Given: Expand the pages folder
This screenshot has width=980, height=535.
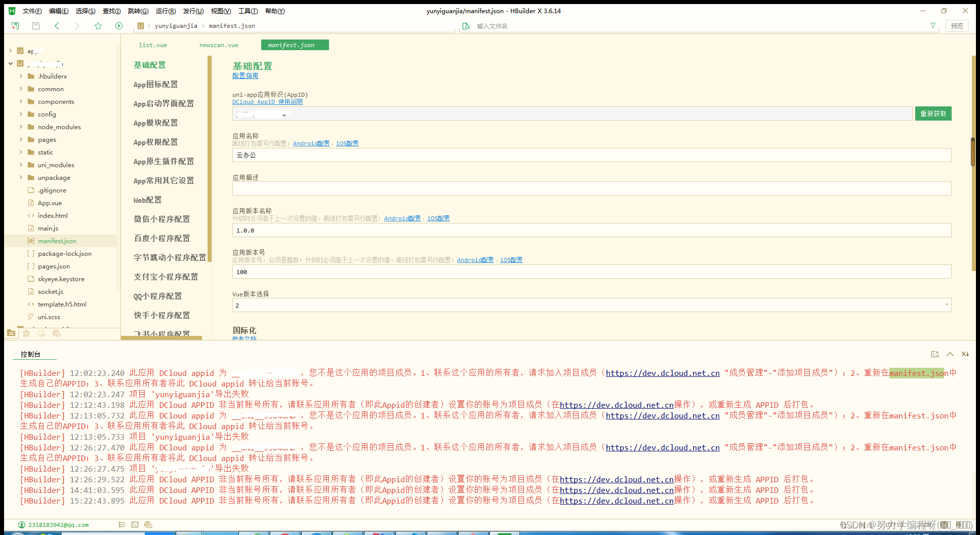Looking at the screenshot, I should 21,139.
